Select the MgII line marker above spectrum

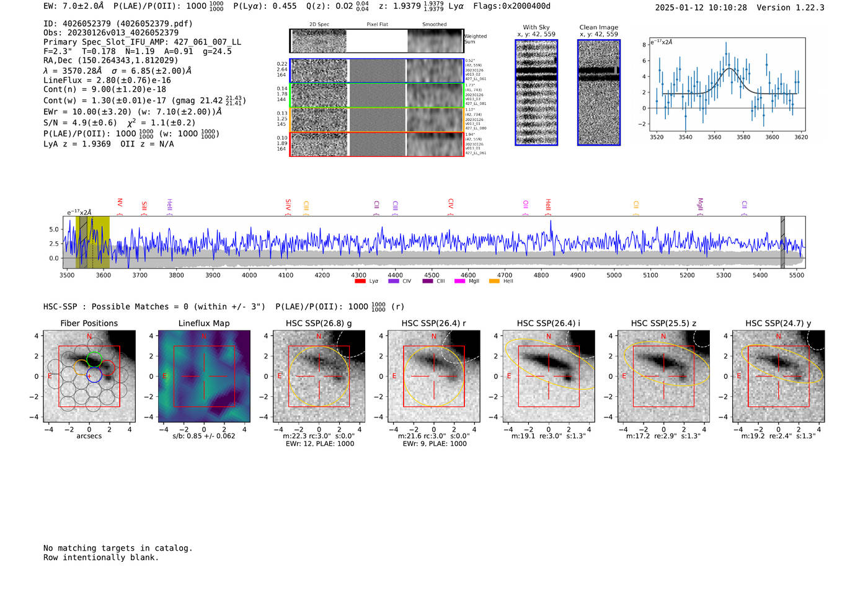pyautogui.click(x=700, y=206)
